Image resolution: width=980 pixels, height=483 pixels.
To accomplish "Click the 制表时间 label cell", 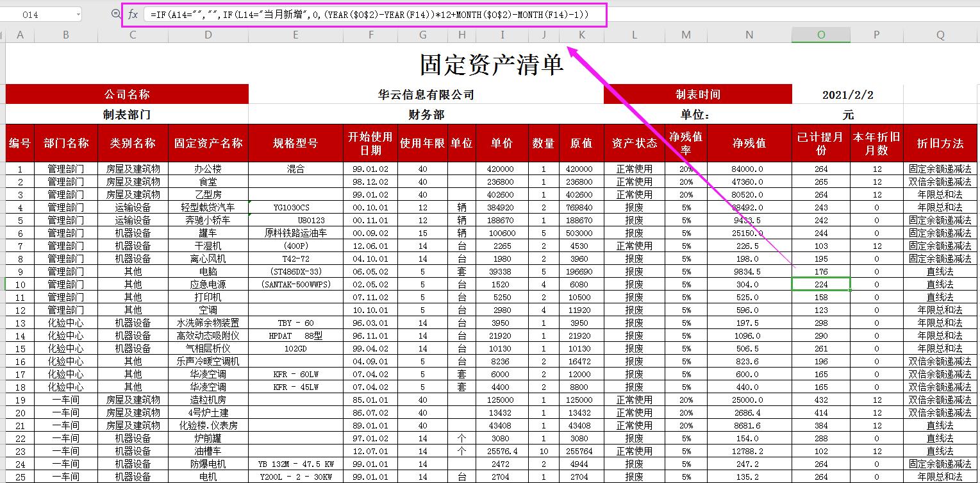I will (x=697, y=94).
